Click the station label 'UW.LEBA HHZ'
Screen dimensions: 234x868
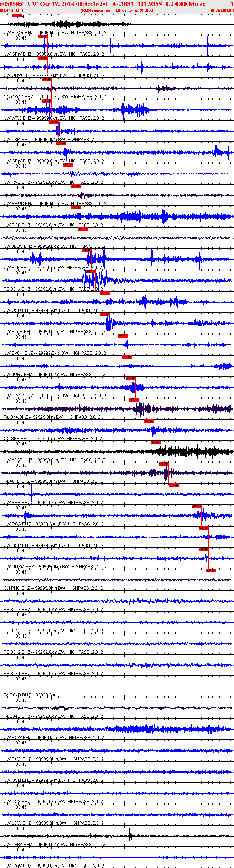coord(18,845)
